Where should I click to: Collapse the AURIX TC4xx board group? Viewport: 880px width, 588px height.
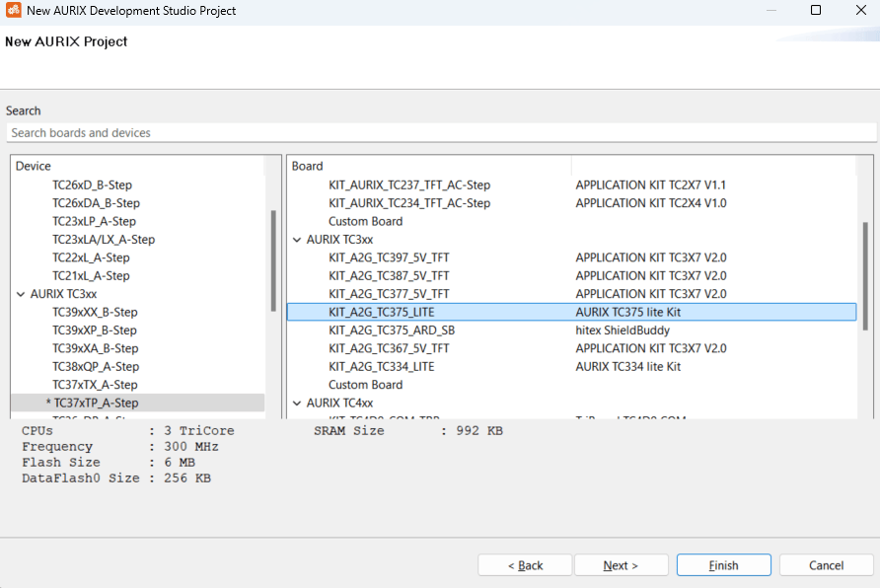pyautogui.click(x=297, y=403)
